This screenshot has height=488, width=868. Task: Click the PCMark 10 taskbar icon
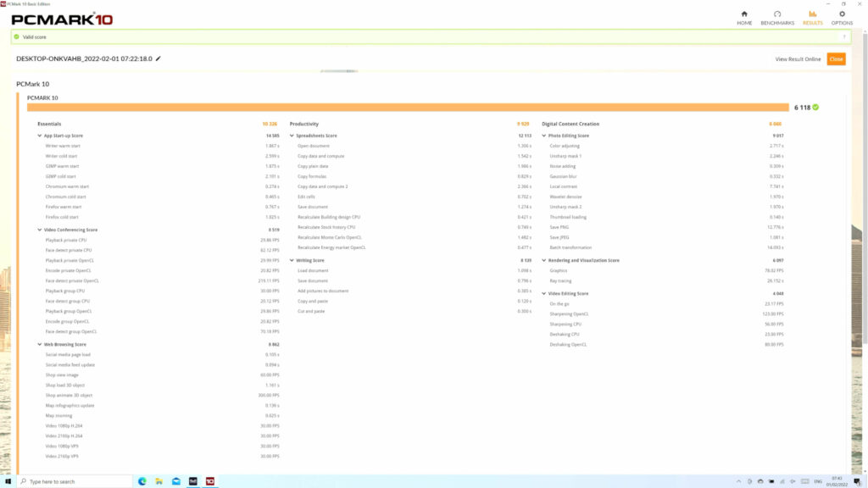(x=210, y=481)
